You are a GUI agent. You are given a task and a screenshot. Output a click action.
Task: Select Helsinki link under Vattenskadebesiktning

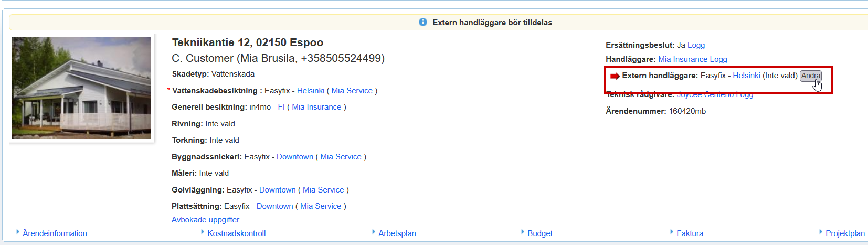(311, 91)
